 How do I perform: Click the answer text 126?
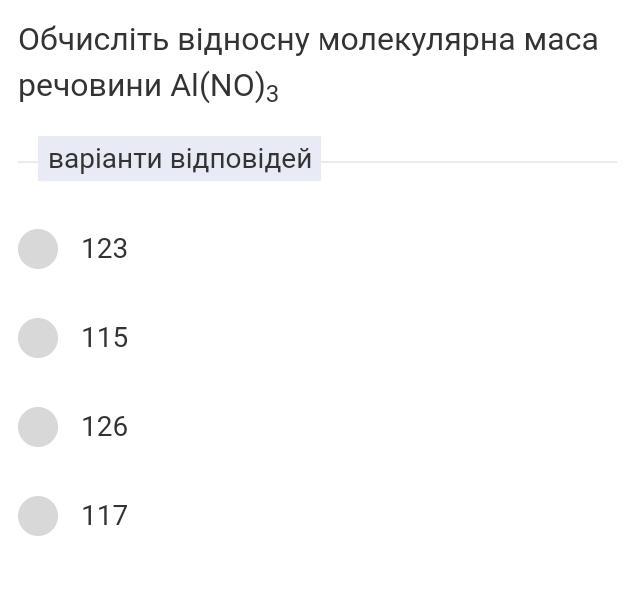click(105, 426)
